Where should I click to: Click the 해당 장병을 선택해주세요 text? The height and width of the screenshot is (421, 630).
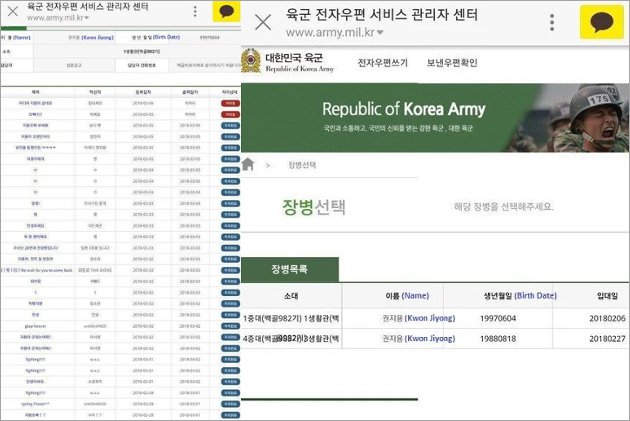[x=504, y=207]
